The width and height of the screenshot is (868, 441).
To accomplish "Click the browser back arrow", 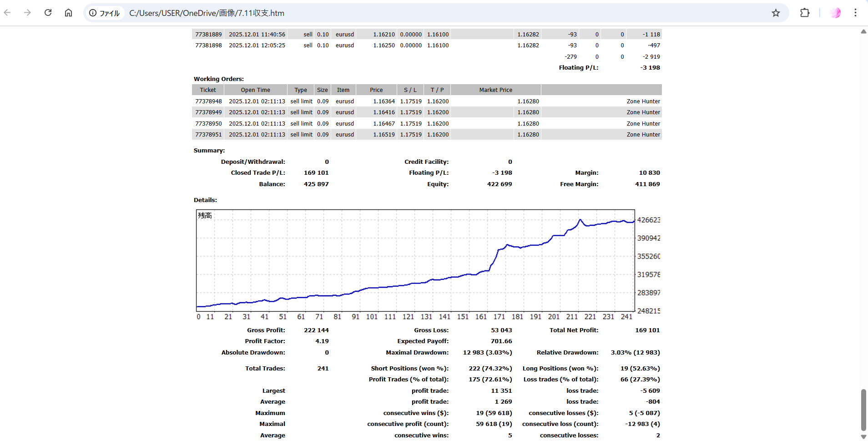I will pyautogui.click(x=7, y=13).
